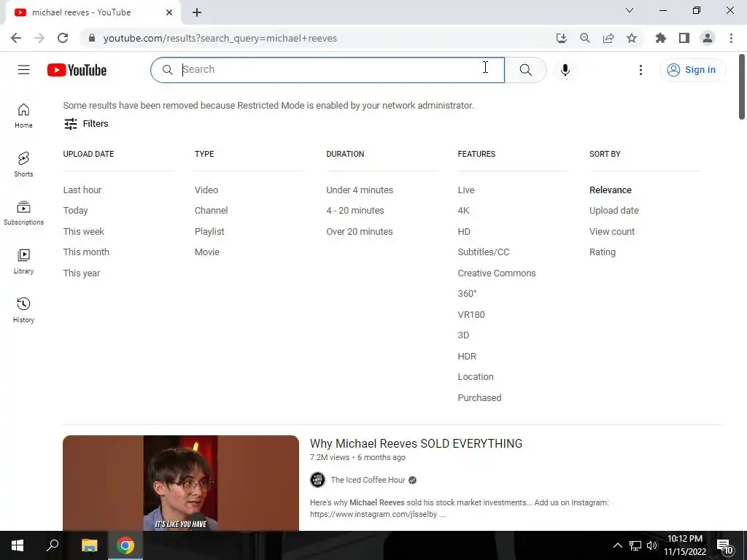This screenshot has width=747, height=560.
Task: Click the taskbar search magnifier
Action: [53, 545]
